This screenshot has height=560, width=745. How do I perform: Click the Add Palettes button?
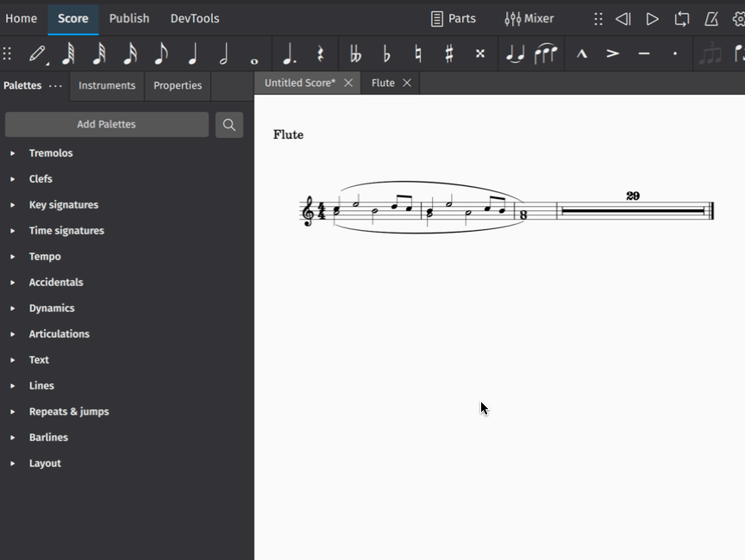[x=106, y=124]
